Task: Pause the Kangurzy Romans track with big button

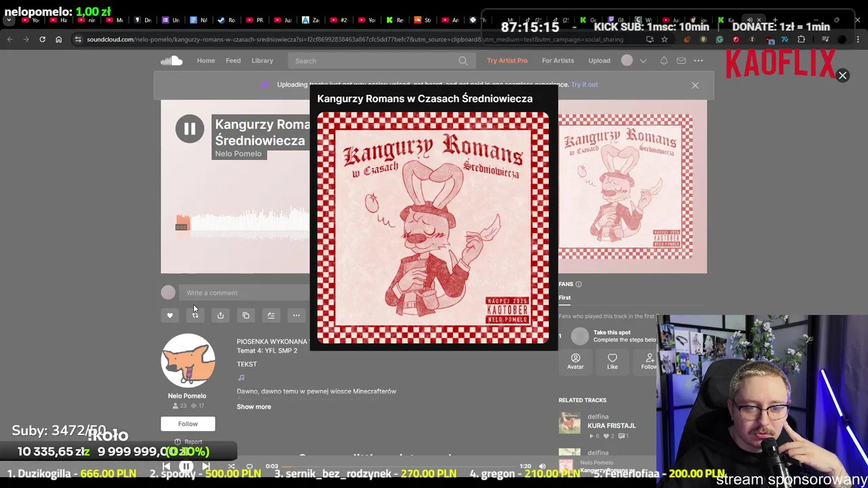Action: [190, 129]
